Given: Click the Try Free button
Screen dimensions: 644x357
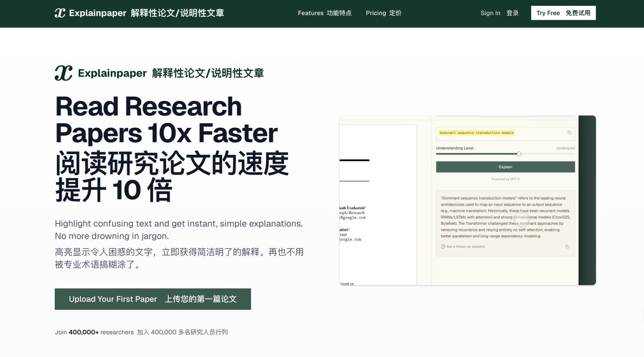Looking at the screenshot, I should (x=563, y=13).
